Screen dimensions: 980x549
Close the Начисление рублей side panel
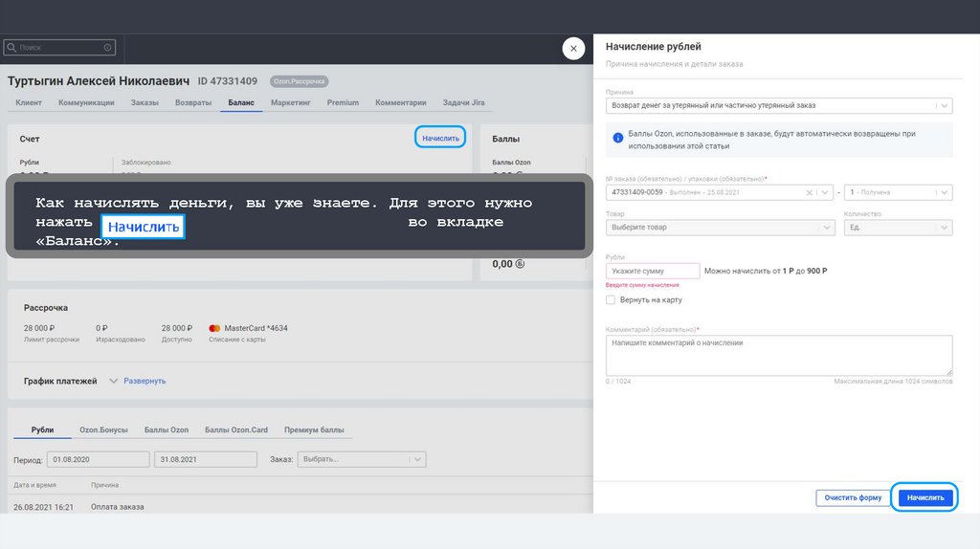573,49
